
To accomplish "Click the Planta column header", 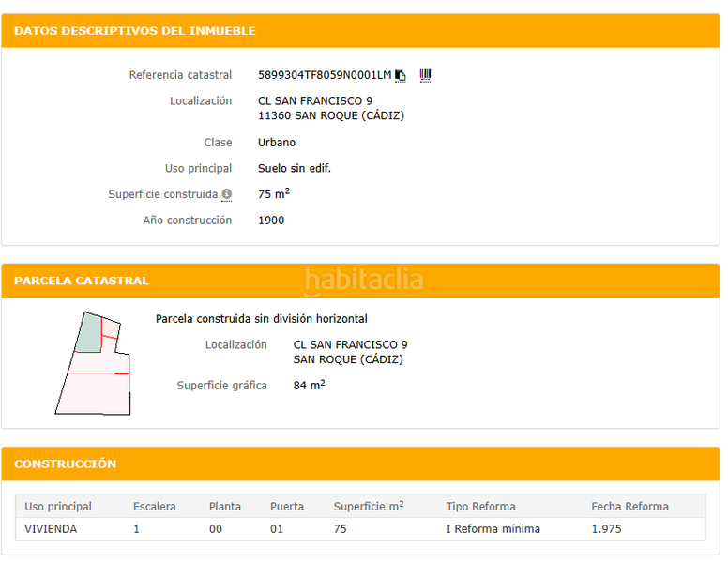I will tap(224, 507).
